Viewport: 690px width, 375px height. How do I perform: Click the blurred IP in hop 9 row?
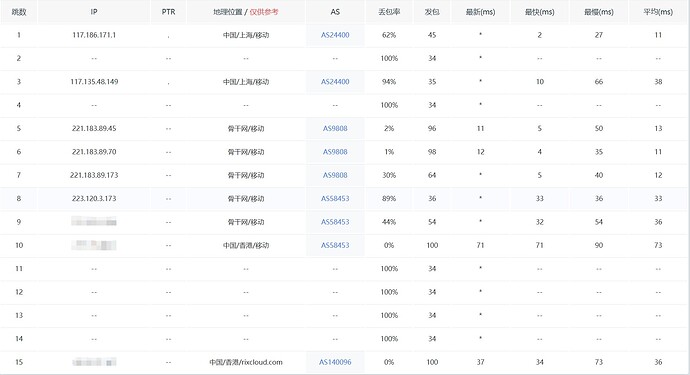click(x=94, y=221)
